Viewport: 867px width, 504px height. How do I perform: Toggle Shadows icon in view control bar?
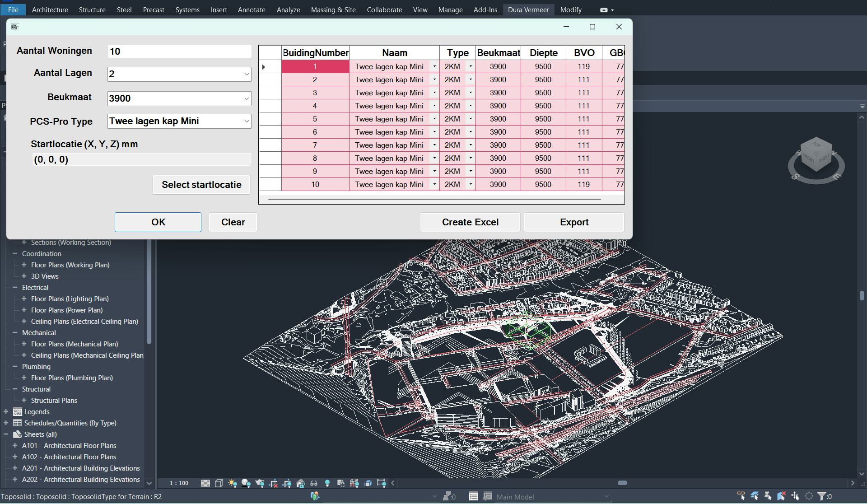(x=246, y=483)
